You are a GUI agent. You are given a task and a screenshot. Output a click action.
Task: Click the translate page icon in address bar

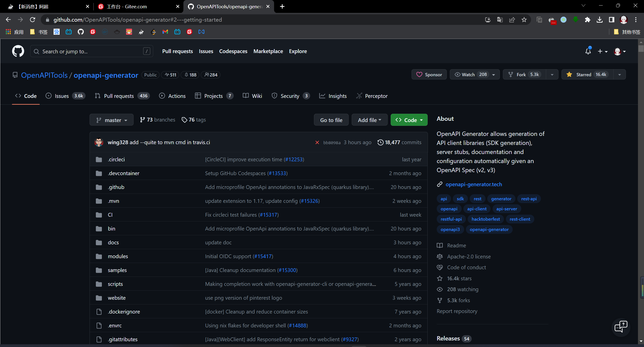(500, 20)
